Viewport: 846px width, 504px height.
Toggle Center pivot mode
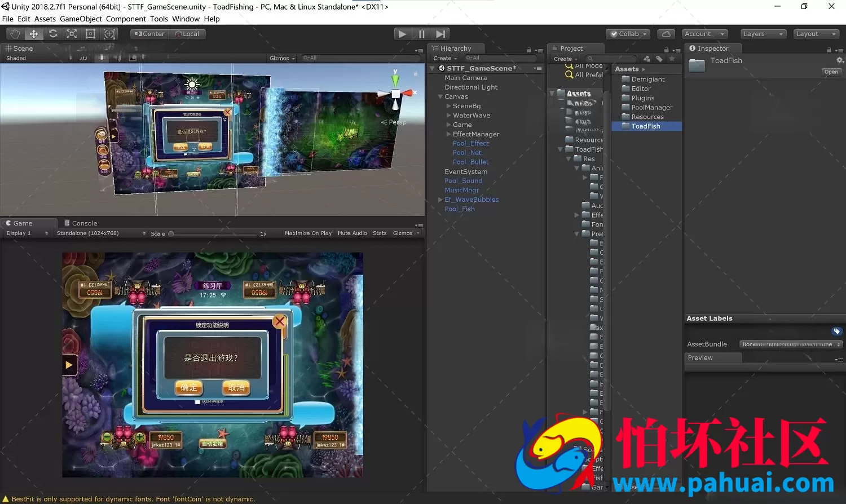pyautogui.click(x=149, y=34)
